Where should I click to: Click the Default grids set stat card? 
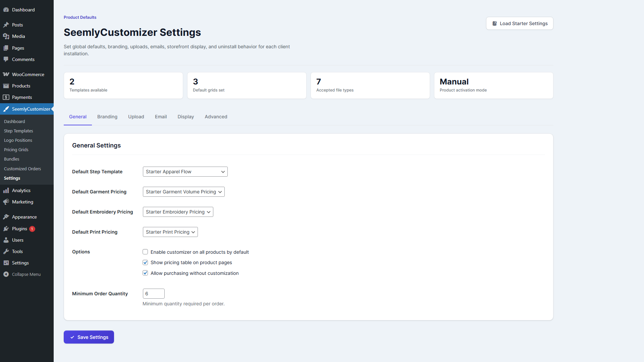[247, 85]
